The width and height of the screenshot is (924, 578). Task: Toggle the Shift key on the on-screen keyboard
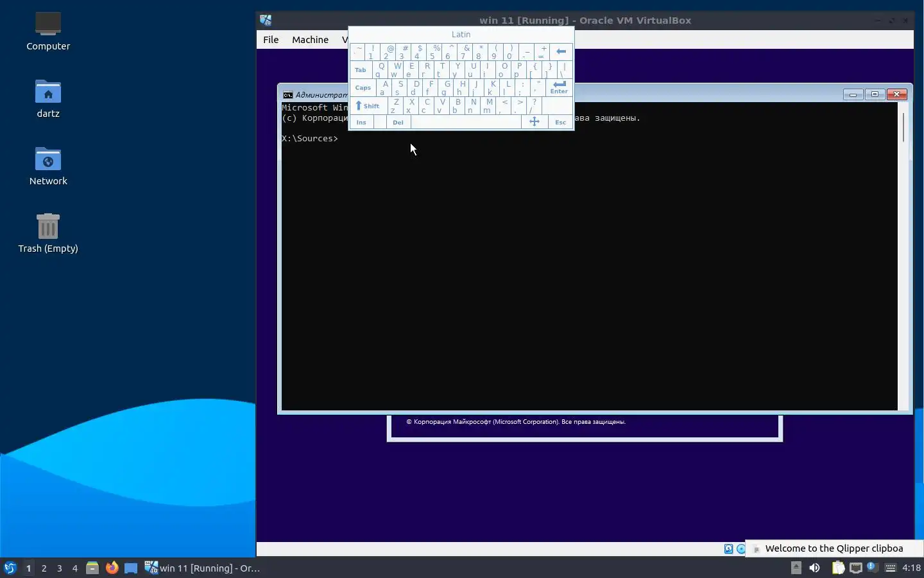click(x=368, y=105)
